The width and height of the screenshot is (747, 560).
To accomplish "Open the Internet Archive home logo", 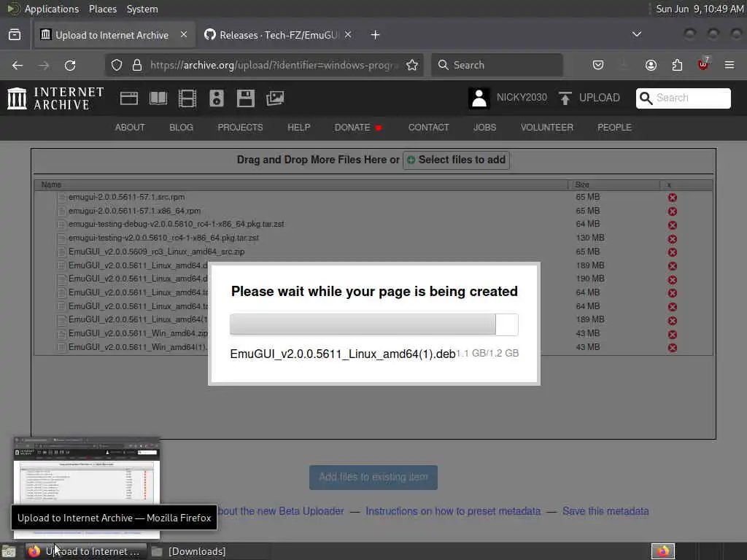I will coord(55,98).
